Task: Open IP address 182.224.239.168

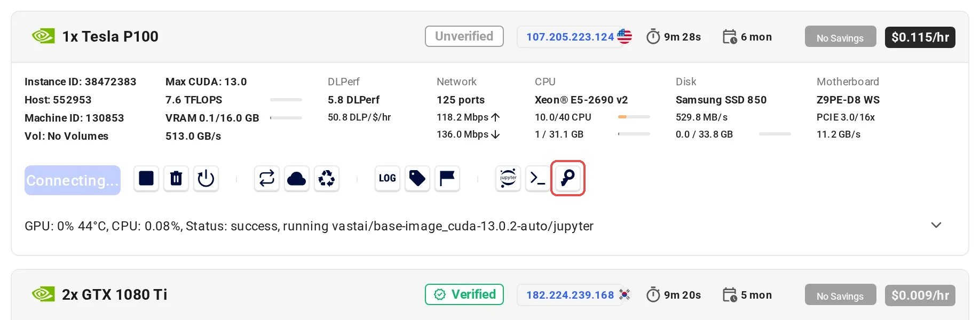Action: point(570,295)
